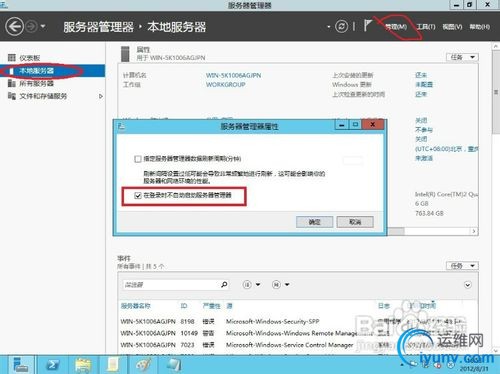Open File Explorer from the taskbar
The height and width of the screenshot is (374, 500).
tap(83, 365)
